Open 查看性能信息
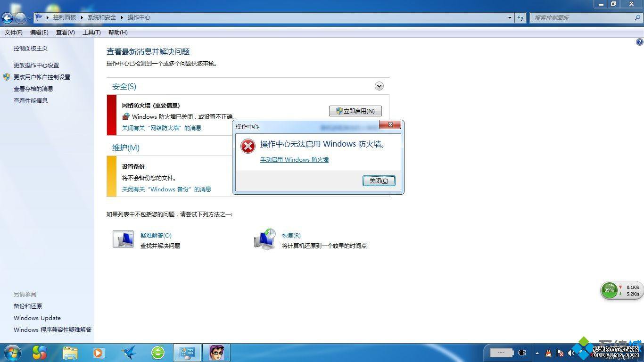 click(x=31, y=100)
